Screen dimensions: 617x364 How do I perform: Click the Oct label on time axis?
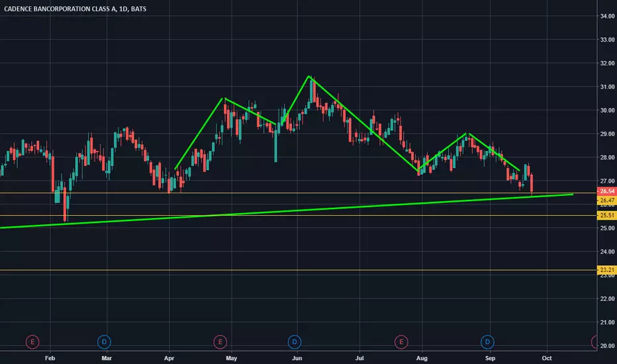pyautogui.click(x=547, y=358)
